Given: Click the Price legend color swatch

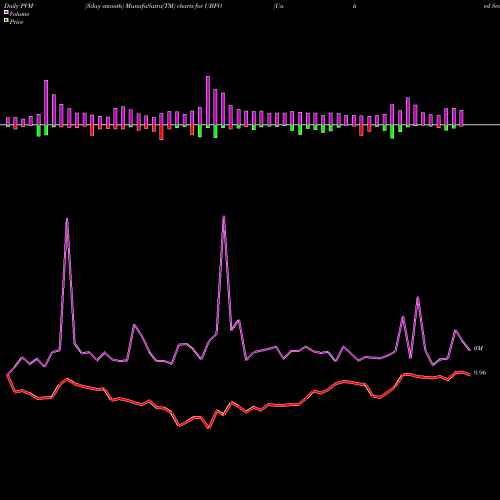Looking at the screenshot, I should pyautogui.click(x=6, y=21).
